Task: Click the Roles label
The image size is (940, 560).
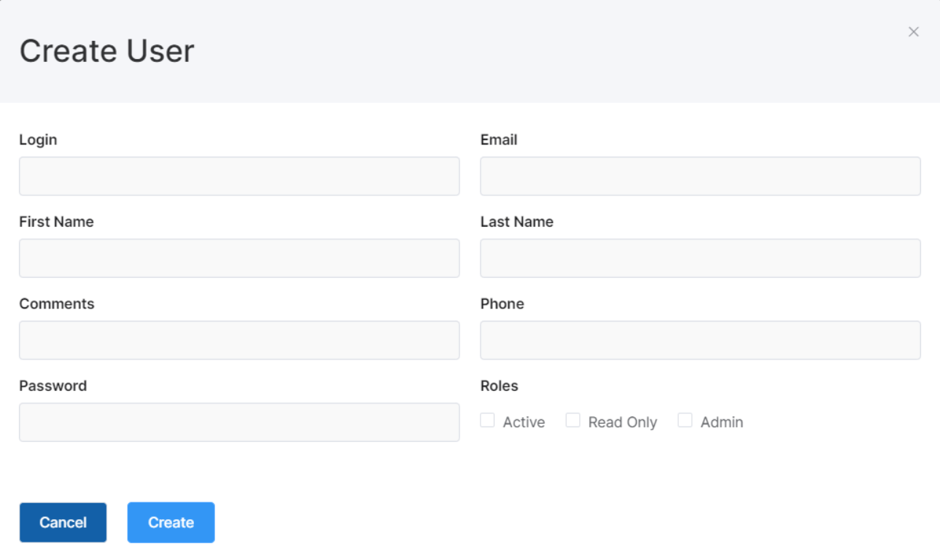Action: pyautogui.click(x=499, y=386)
